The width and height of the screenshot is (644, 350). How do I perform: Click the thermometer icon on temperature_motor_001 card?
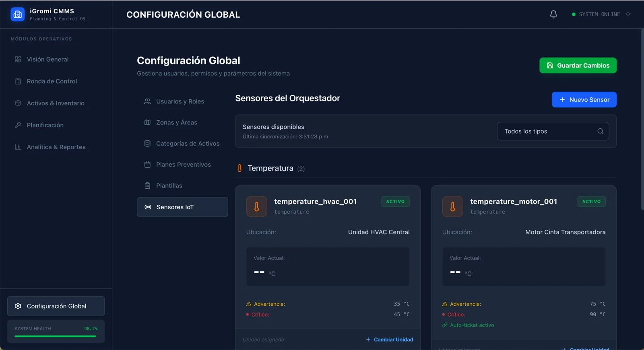tap(452, 206)
